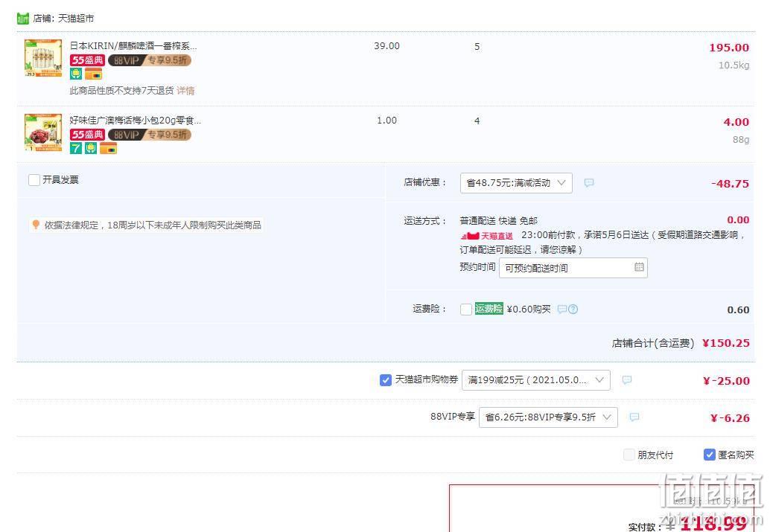
Task: Uncheck the 匿名购买 checkbox
Action: 709,455
